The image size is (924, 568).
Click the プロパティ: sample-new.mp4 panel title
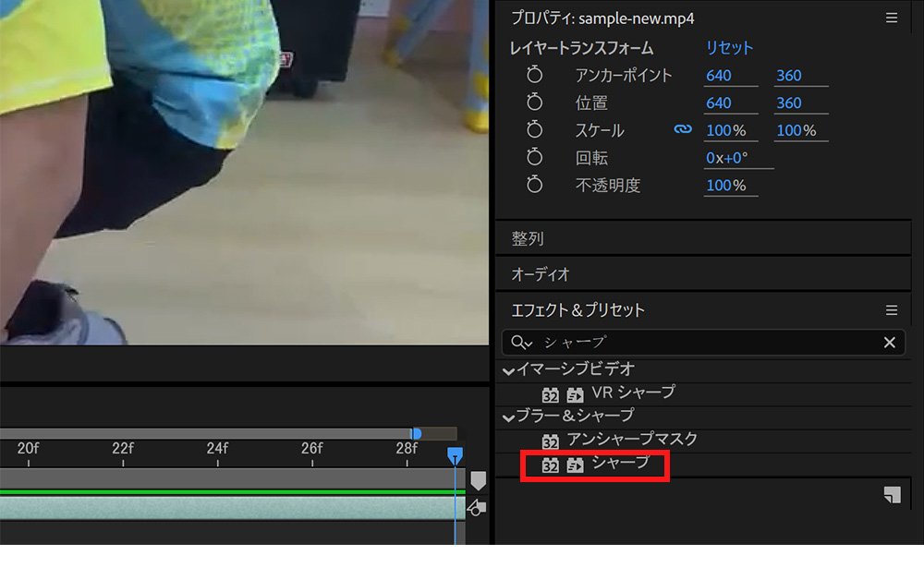pos(602,18)
